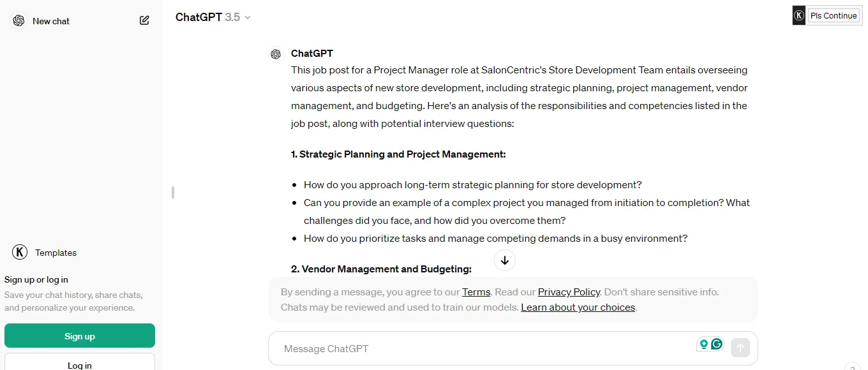Open the Grammarly G icon in message box
Image resolution: width=868 pixels, height=370 pixels.
click(x=717, y=344)
